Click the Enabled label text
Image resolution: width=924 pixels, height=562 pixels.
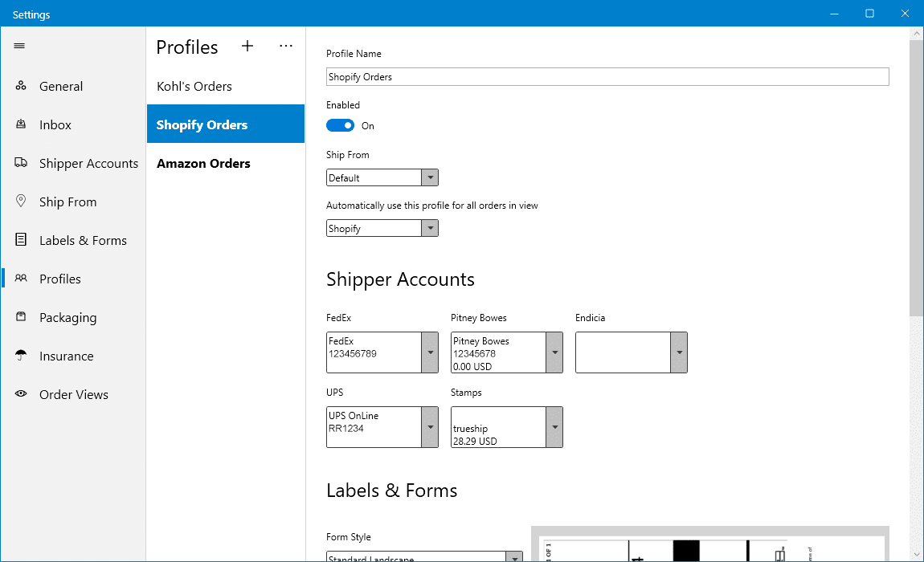[343, 105]
